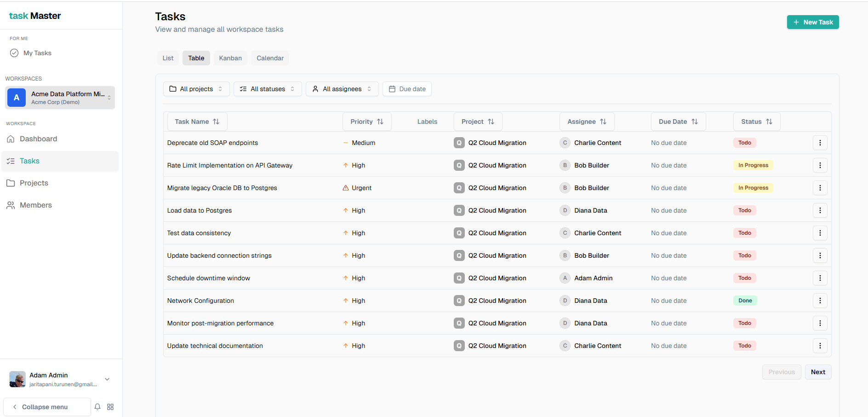This screenshot has height=417, width=868.
Task: Click the Next pagination button
Action: tap(818, 371)
